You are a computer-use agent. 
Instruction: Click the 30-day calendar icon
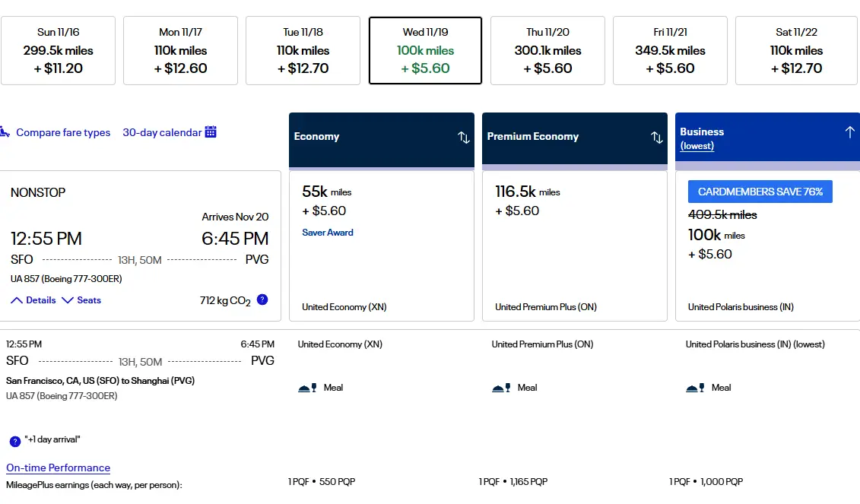tap(211, 132)
